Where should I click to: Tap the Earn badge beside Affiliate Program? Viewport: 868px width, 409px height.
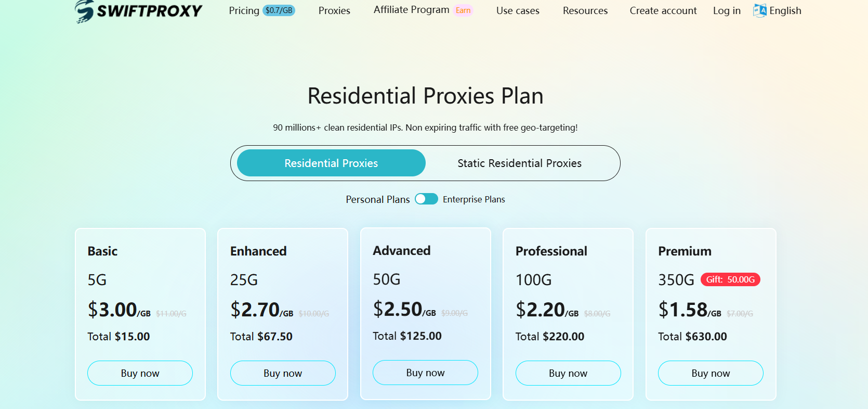pyautogui.click(x=463, y=10)
